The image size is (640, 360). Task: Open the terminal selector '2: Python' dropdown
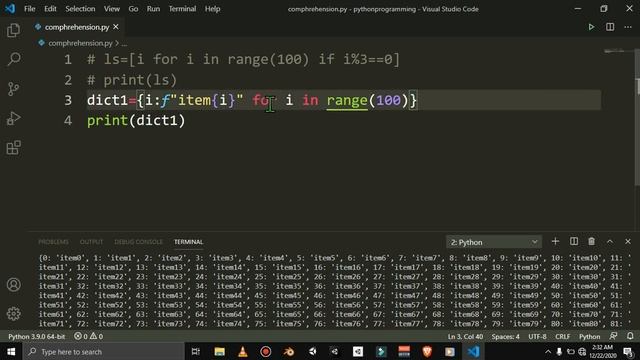click(x=494, y=242)
